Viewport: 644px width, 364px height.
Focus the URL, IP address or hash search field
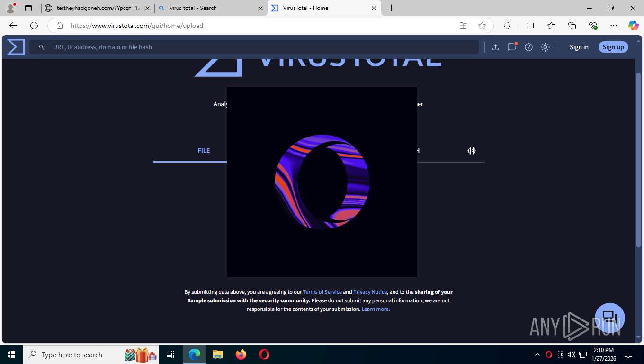coord(254,47)
